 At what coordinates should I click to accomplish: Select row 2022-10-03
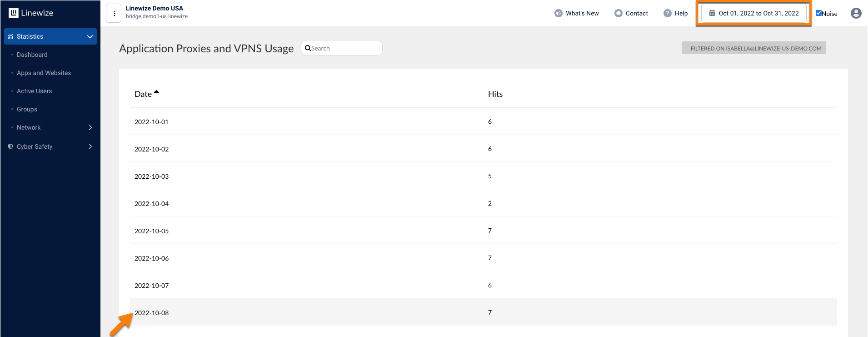pos(484,176)
